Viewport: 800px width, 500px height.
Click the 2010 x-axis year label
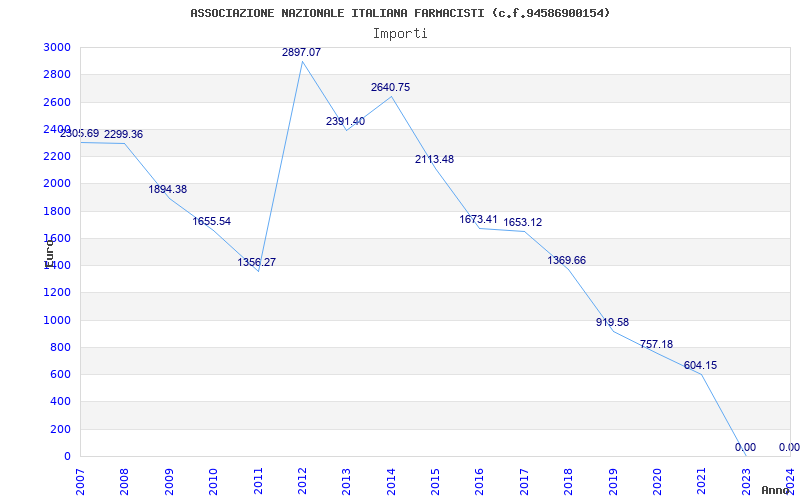tap(213, 481)
